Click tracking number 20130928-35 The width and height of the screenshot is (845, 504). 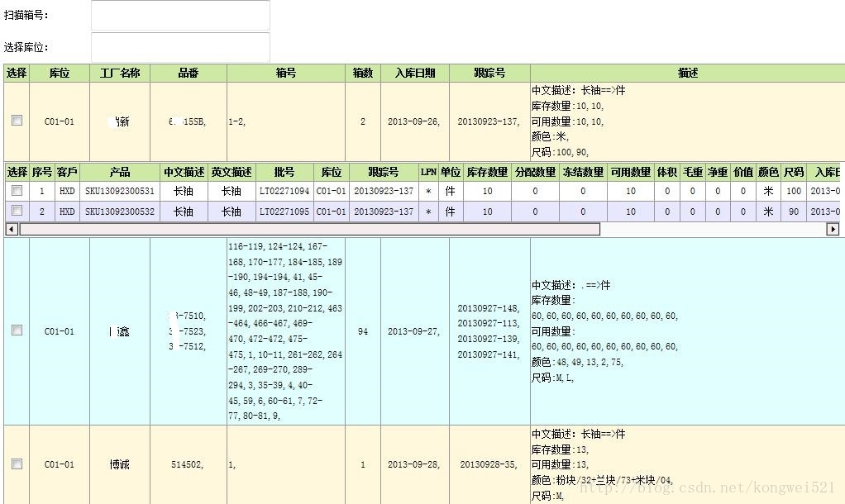[489, 464]
